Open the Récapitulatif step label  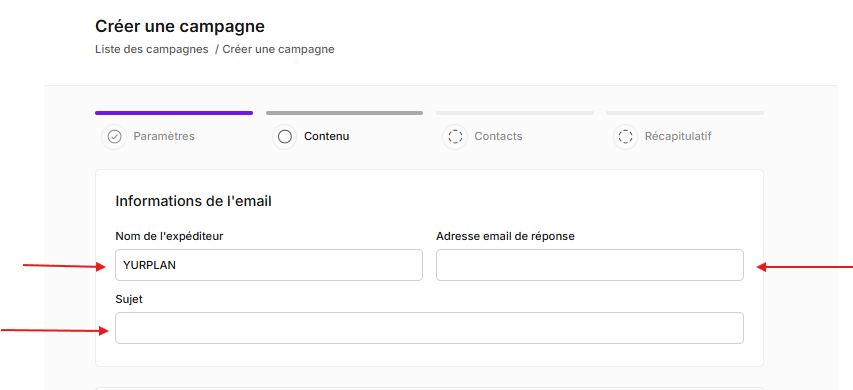point(678,136)
